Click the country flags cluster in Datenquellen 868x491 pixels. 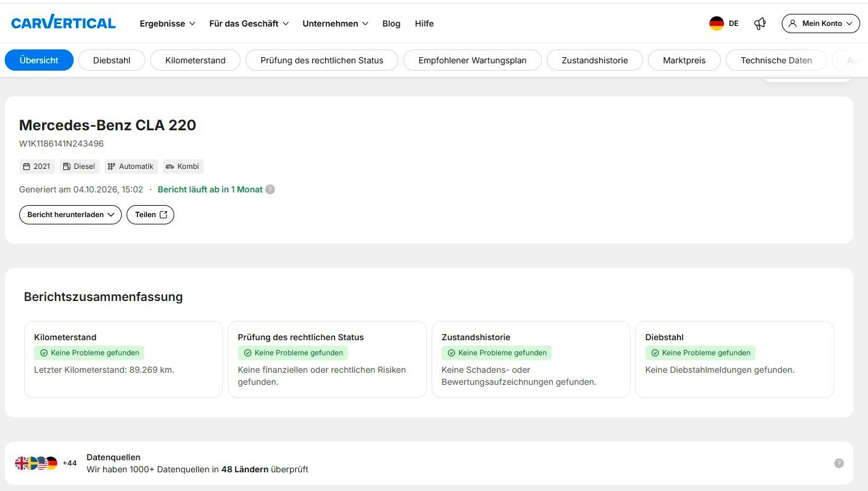(x=36, y=463)
